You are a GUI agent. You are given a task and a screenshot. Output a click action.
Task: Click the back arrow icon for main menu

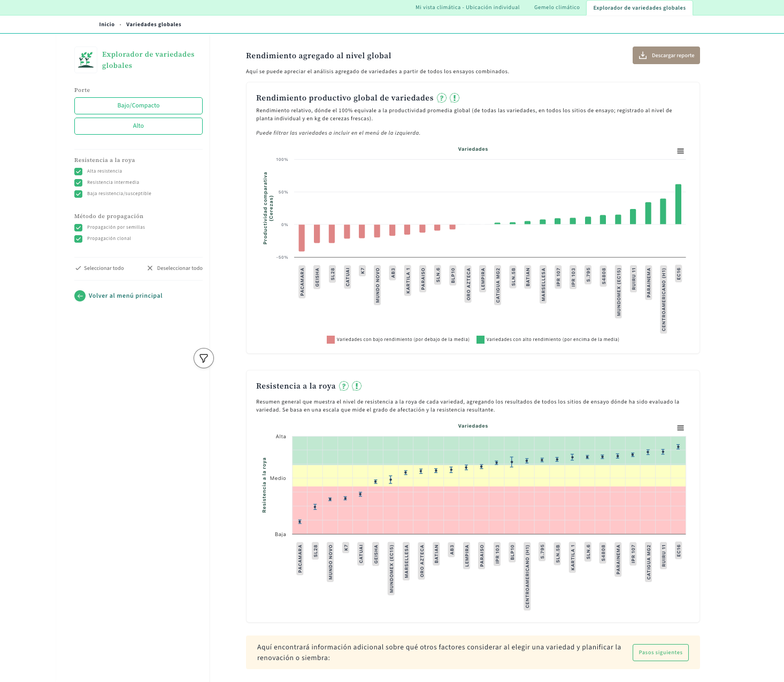(x=80, y=296)
